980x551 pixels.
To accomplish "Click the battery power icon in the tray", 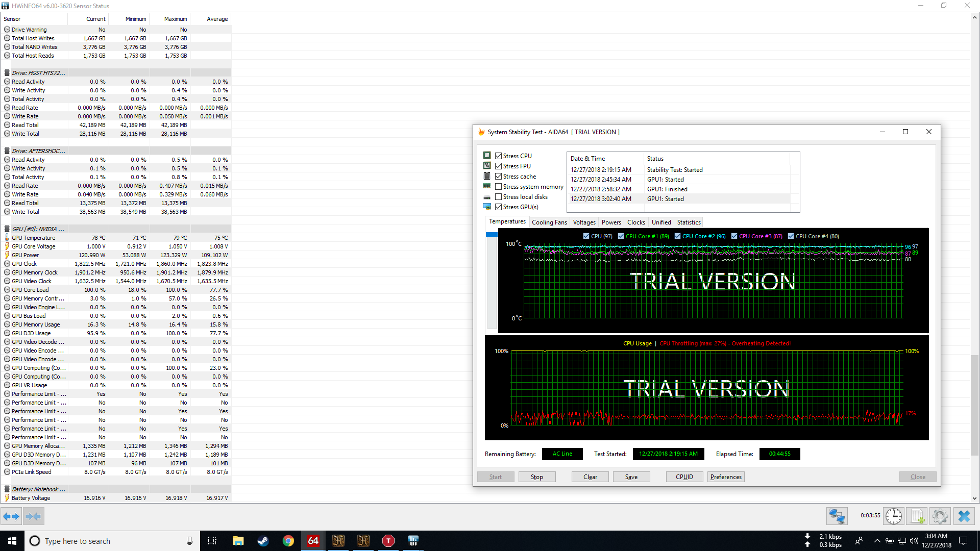I will point(889,541).
